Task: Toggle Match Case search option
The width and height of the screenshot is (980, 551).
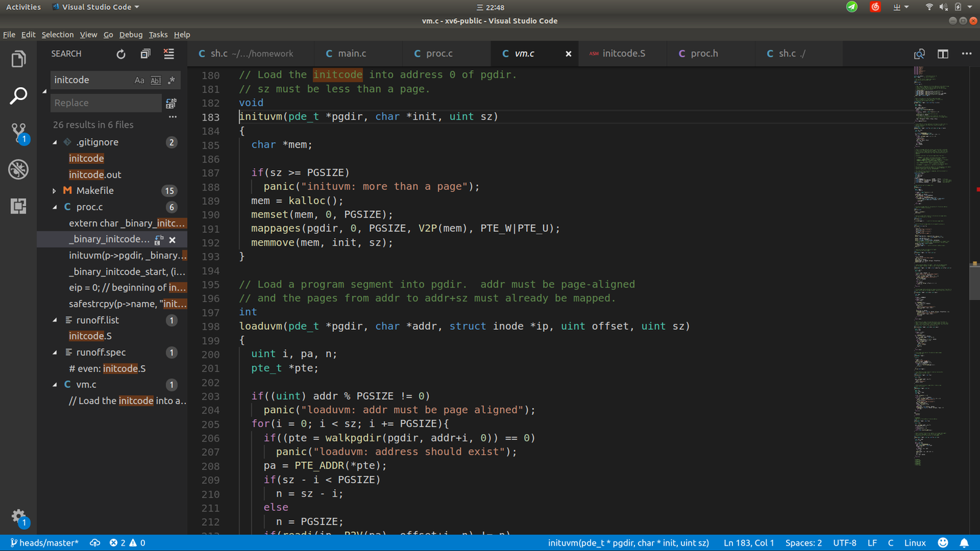Action: coord(140,80)
